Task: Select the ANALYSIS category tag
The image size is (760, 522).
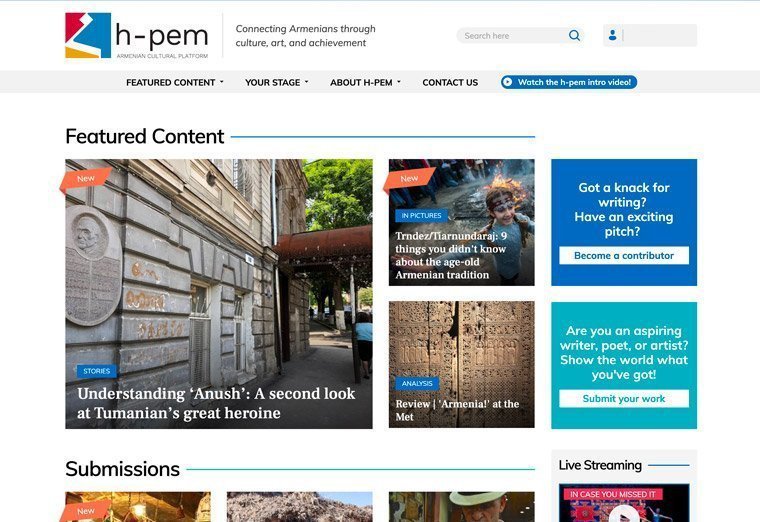Action: pyautogui.click(x=417, y=383)
